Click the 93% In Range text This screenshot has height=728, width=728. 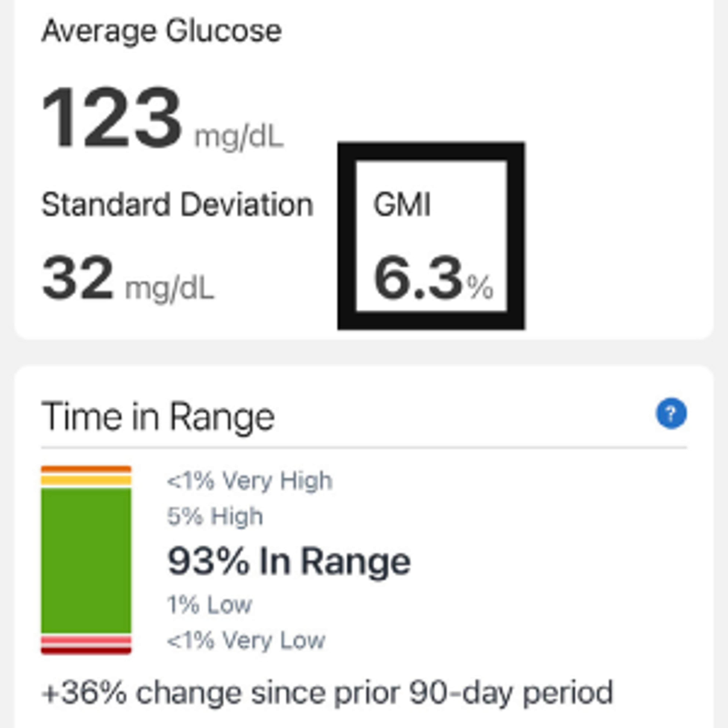click(289, 561)
